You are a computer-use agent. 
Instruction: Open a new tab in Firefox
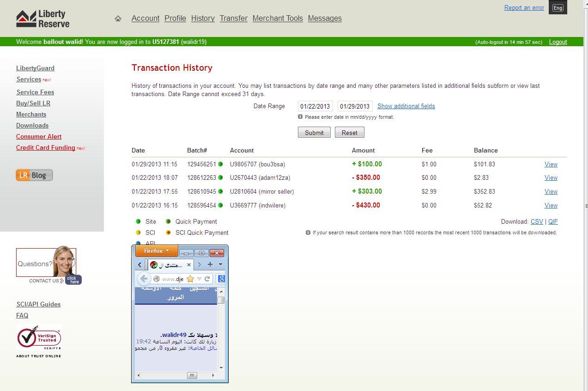[210, 264]
